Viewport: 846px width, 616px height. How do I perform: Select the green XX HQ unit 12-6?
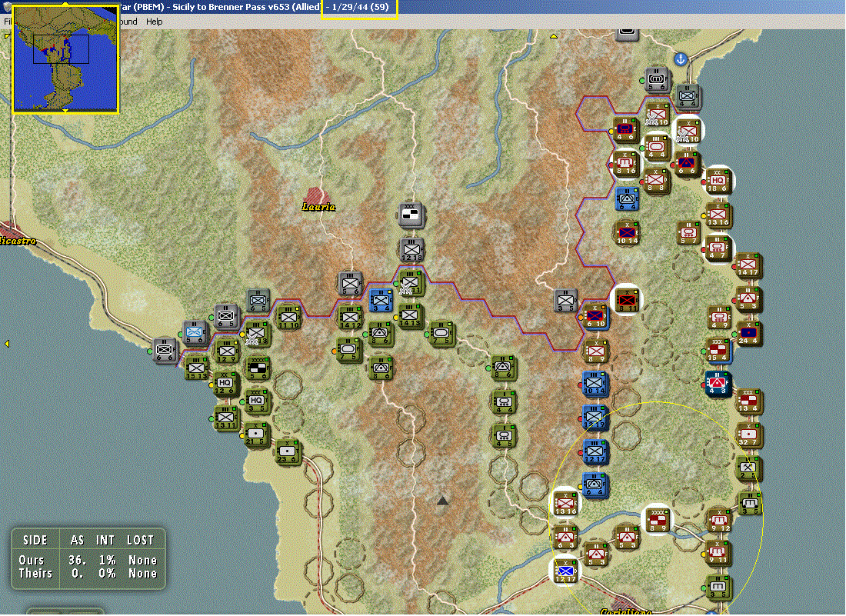(226, 384)
